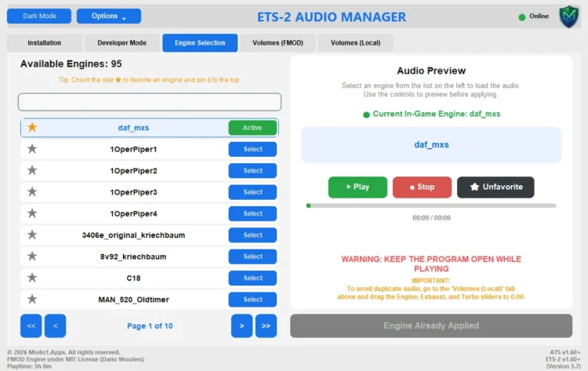588x371 pixels.
Task: Favorite the 1OperPiper1 engine star
Action: pyautogui.click(x=32, y=149)
